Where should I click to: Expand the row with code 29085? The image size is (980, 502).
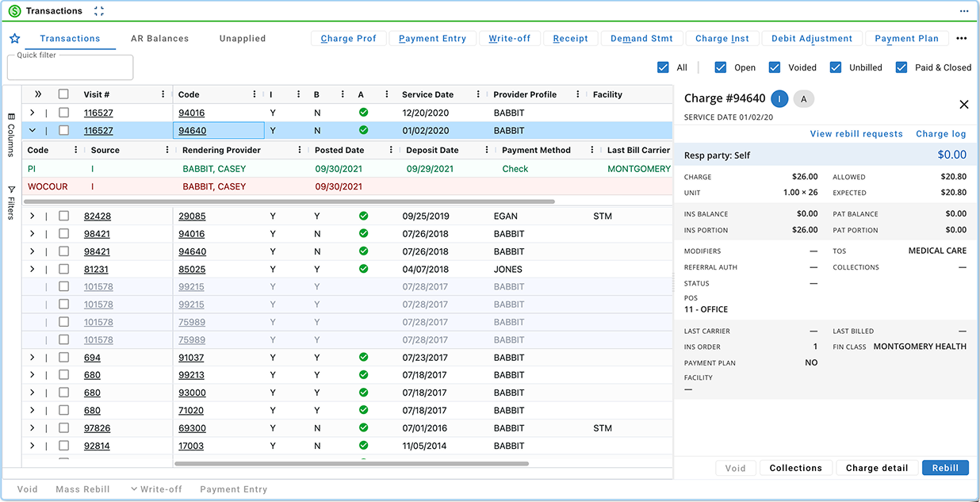pos(33,216)
